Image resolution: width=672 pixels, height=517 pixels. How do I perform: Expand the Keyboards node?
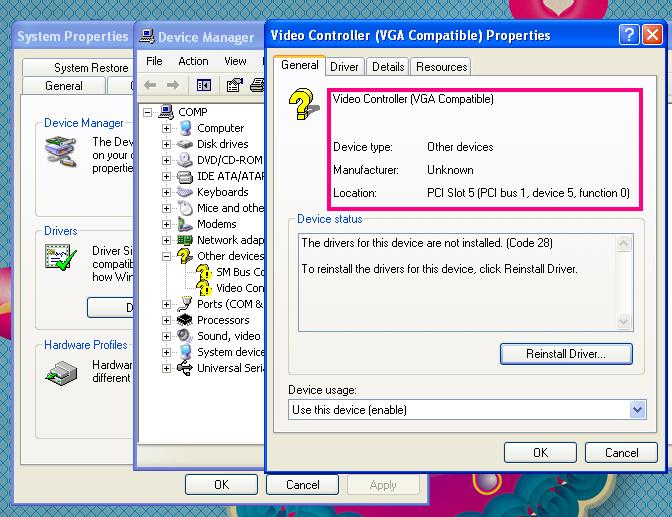coord(166,192)
